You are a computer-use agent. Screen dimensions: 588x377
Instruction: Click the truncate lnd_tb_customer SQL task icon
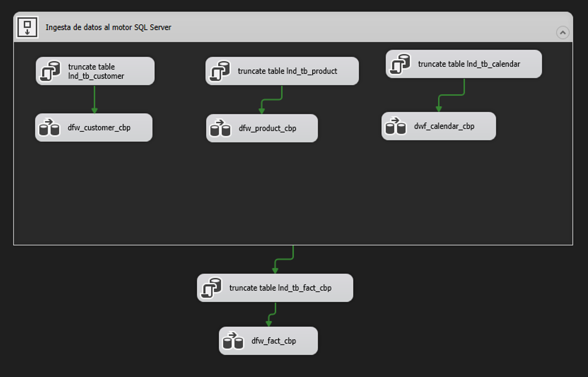tap(50, 71)
